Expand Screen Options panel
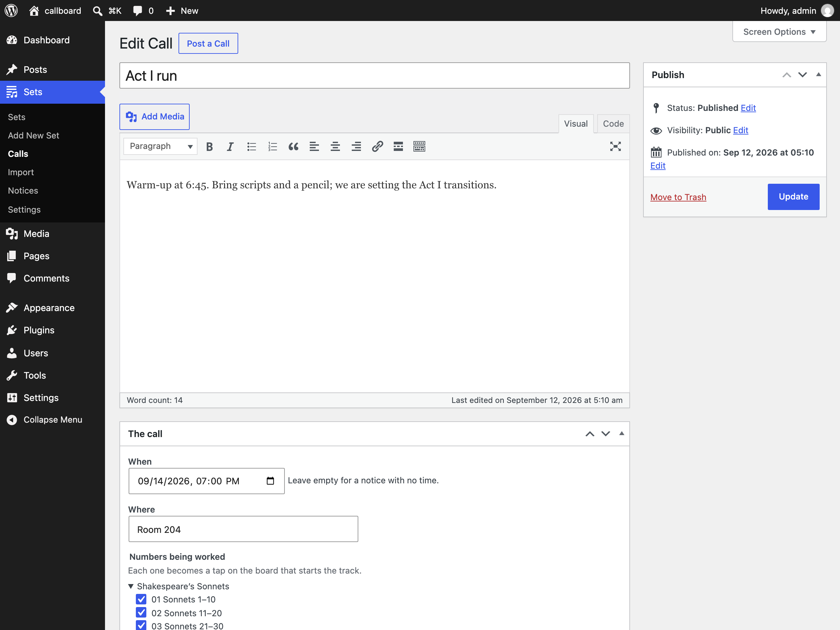The height and width of the screenshot is (630, 840). pos(779,31)
